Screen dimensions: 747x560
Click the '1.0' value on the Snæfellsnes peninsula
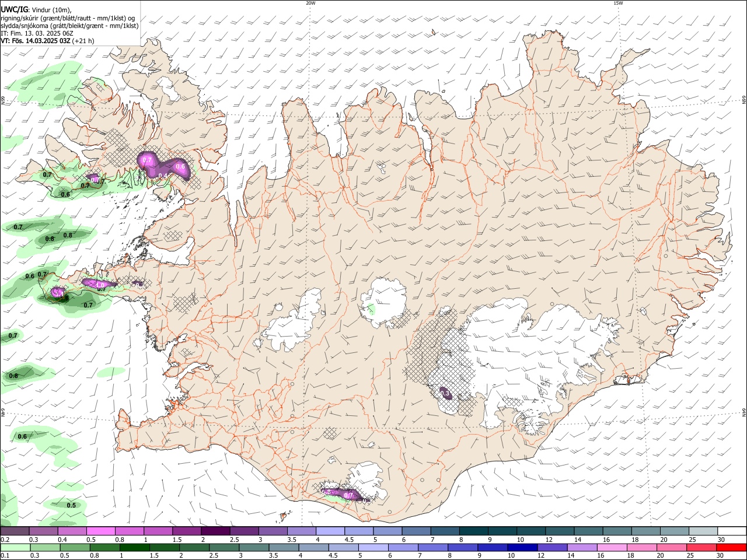click(100, 285)
